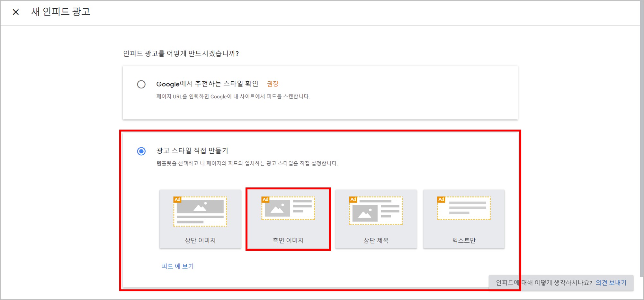Click the 의견 보내기 feedback link
The width and height of the screenshot is (644, 300).
pyautogui.click(x=611, y=283)
